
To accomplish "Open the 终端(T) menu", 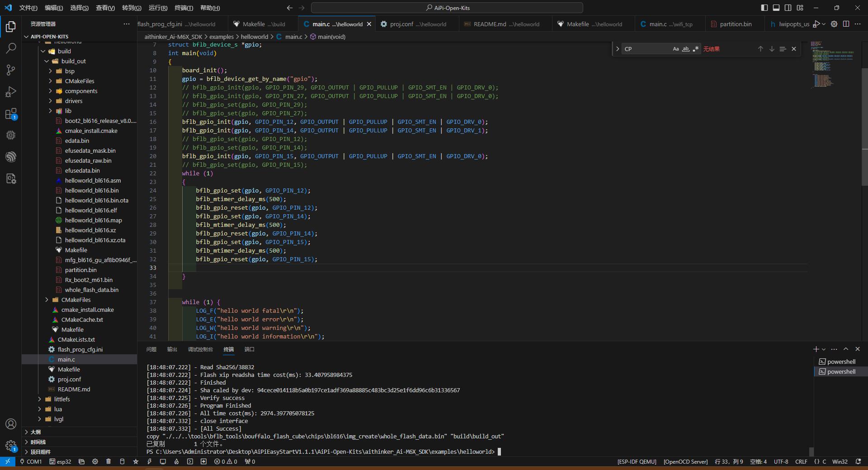I will pos(184,8).
